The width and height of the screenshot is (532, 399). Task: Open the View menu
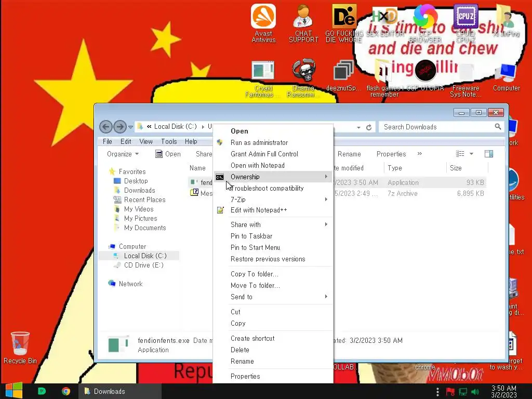[146, 141]
